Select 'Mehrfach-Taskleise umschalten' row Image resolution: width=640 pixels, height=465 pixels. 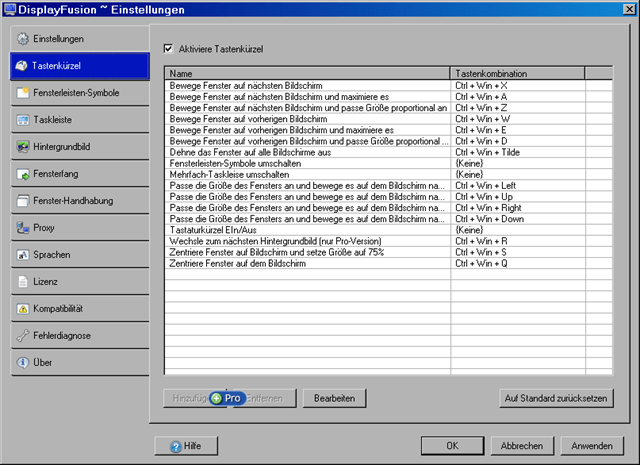tap(389, 174)
